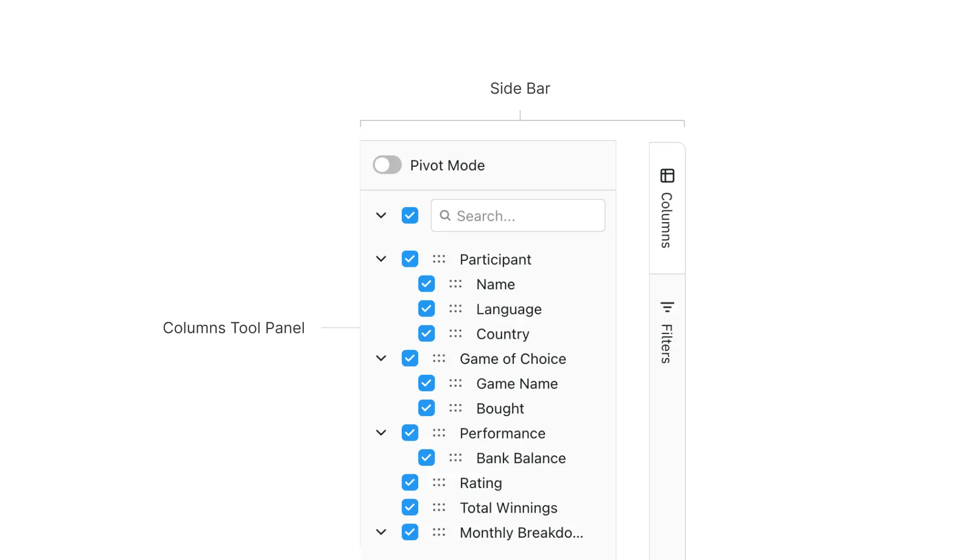The height and width of the screenshot is (560, 980).
Task: Grab the Participant drag handle icon
Action: pos(439,259)
